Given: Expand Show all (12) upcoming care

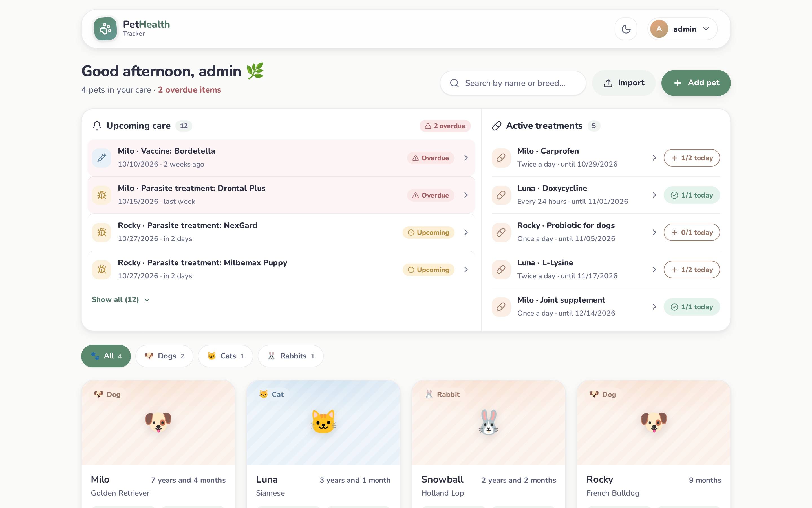Looking at the screenshot, I should click(121, 300).
